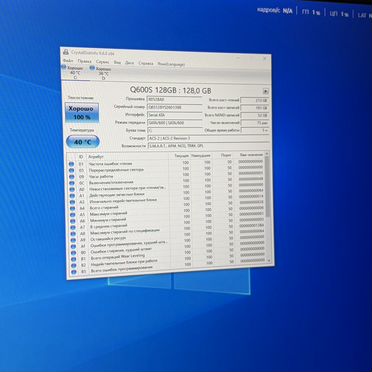Click the Хорошо 100 % health status button
The width and height of the screenshot is (372, 372).
click(82, 113)
